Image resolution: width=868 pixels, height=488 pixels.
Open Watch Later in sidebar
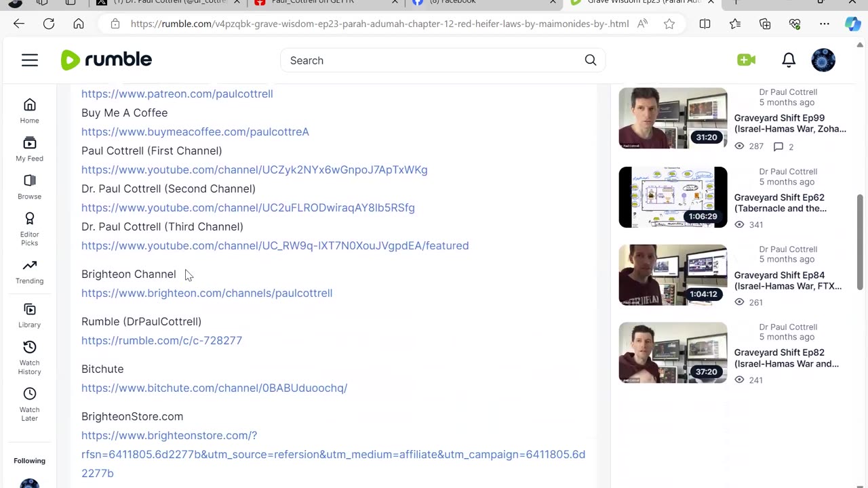29,405
